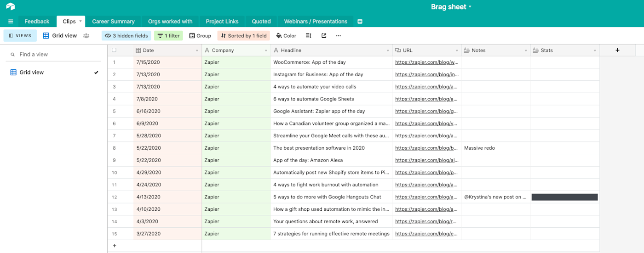
Task: Select the 'Massive redo' notes cell
Action: pyautogui.click(x=496, y=148)
